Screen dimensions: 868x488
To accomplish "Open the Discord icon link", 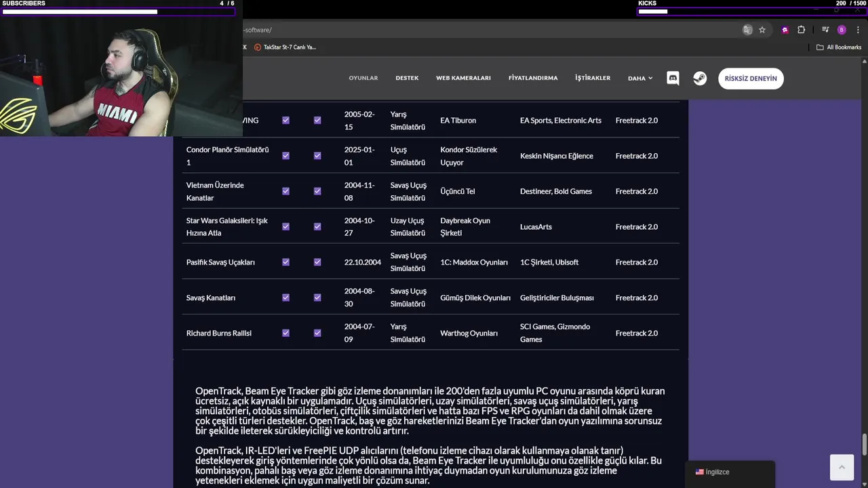I will tap(673, 79).
